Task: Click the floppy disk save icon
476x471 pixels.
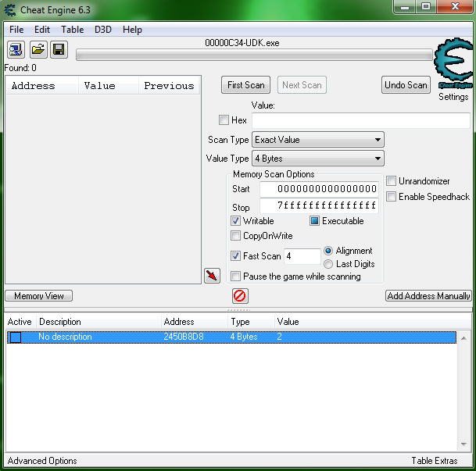Action: coord(59,50)
